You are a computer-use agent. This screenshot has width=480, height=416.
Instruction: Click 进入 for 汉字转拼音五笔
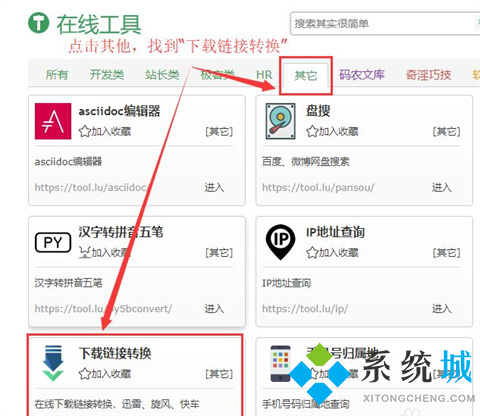214,309
